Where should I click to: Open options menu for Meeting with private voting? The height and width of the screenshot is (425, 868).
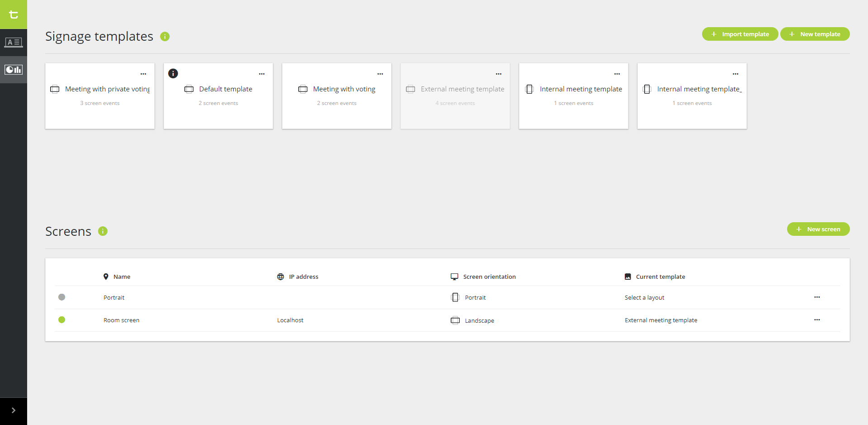click(143, 74)
